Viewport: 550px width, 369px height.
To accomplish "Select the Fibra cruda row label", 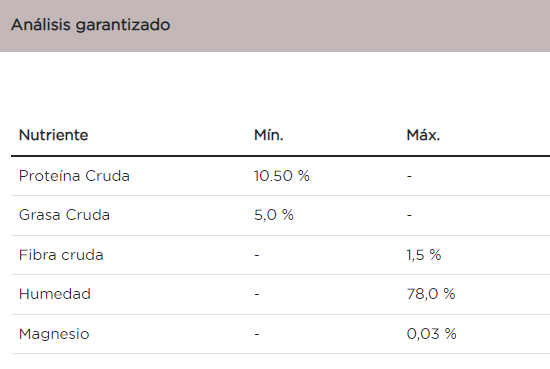I will [x=61, y=255].
